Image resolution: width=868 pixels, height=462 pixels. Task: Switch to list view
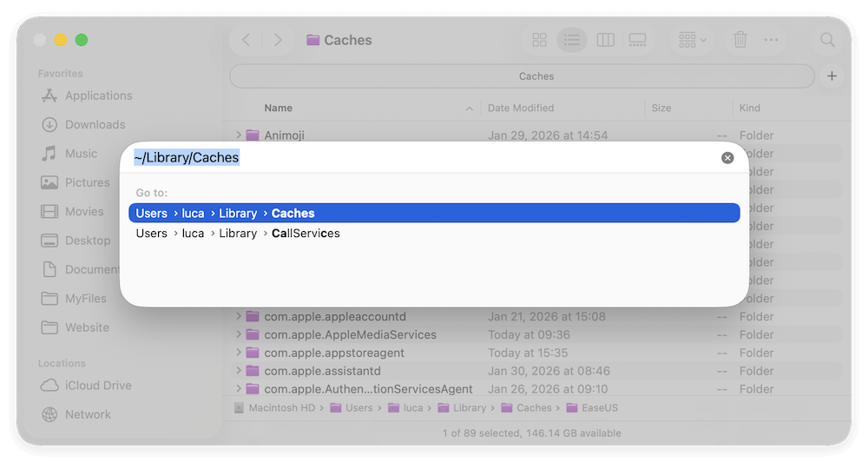tap(572, 40)
